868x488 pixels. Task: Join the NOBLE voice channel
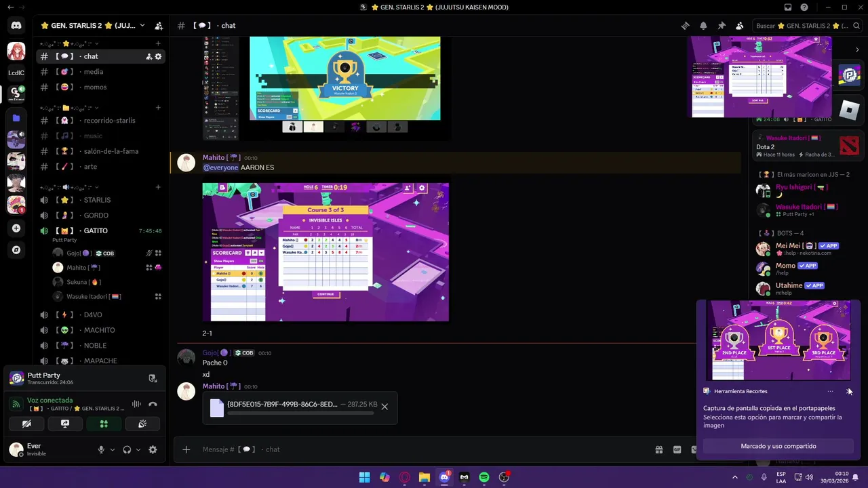coord(100,346)
